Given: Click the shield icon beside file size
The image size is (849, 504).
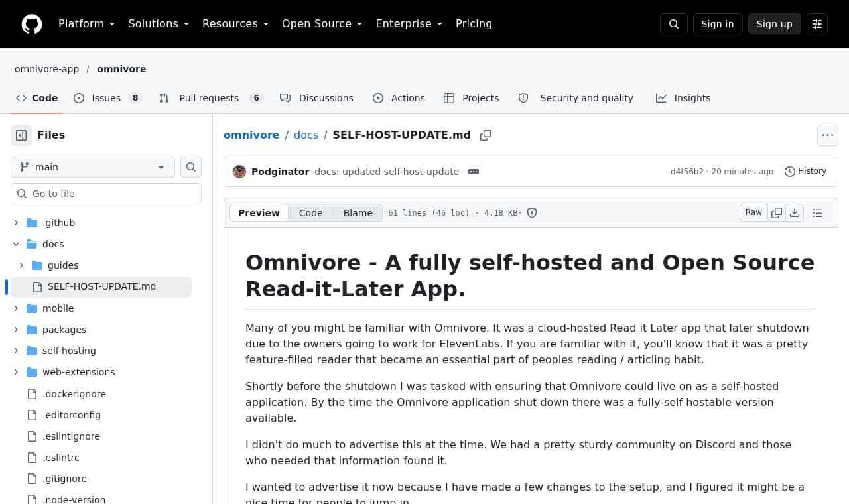Looking at the screenshot, I should 532,213.
